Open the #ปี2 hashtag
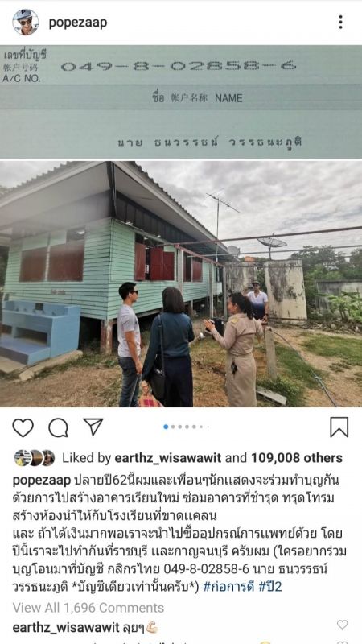This screenshot has width=362, height=644. (x=270, y=587)
